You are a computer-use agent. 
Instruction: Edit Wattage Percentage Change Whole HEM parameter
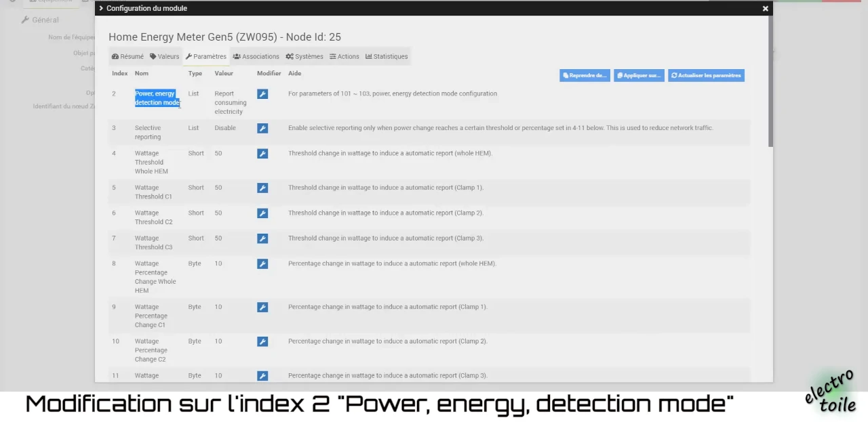coord(262,264)
